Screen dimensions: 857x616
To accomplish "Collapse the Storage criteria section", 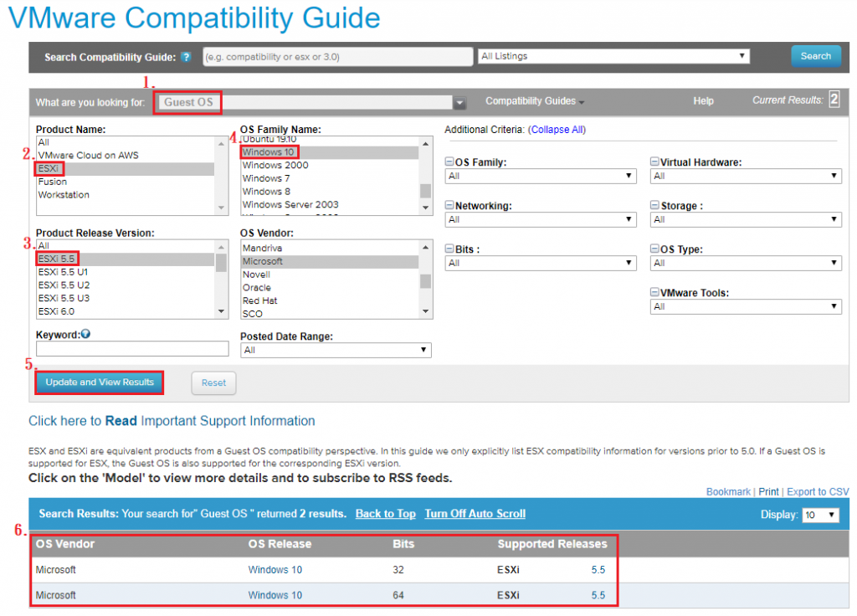I will [654, 205].
